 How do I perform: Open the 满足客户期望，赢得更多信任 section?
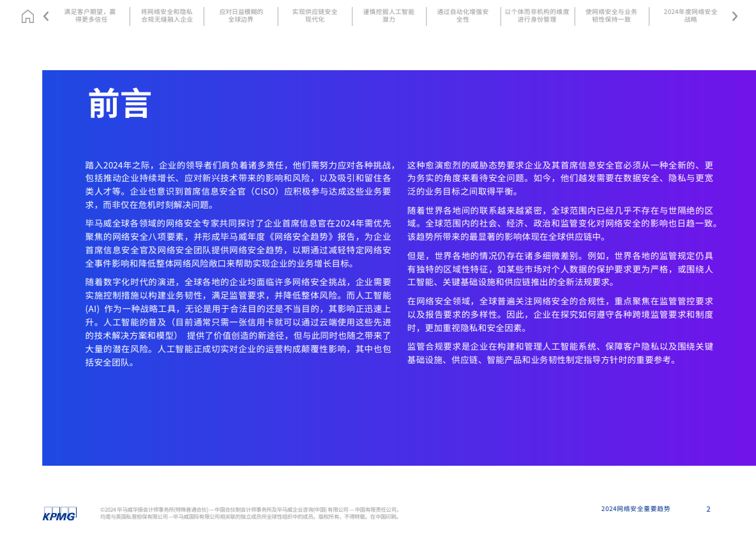[91, 15]
